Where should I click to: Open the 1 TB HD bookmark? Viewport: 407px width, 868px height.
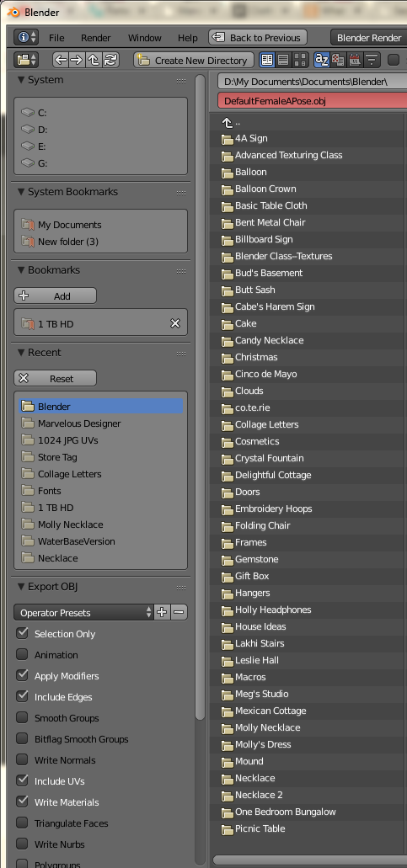pos(94,324)
